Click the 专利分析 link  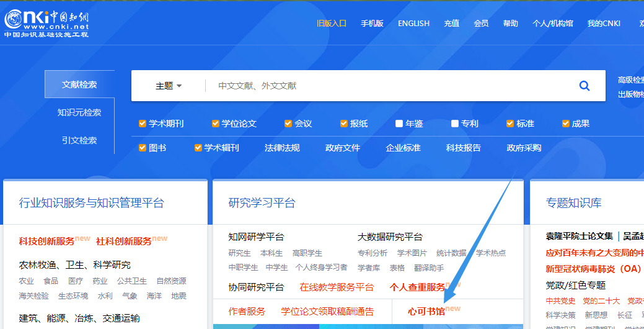click(373, 253)
